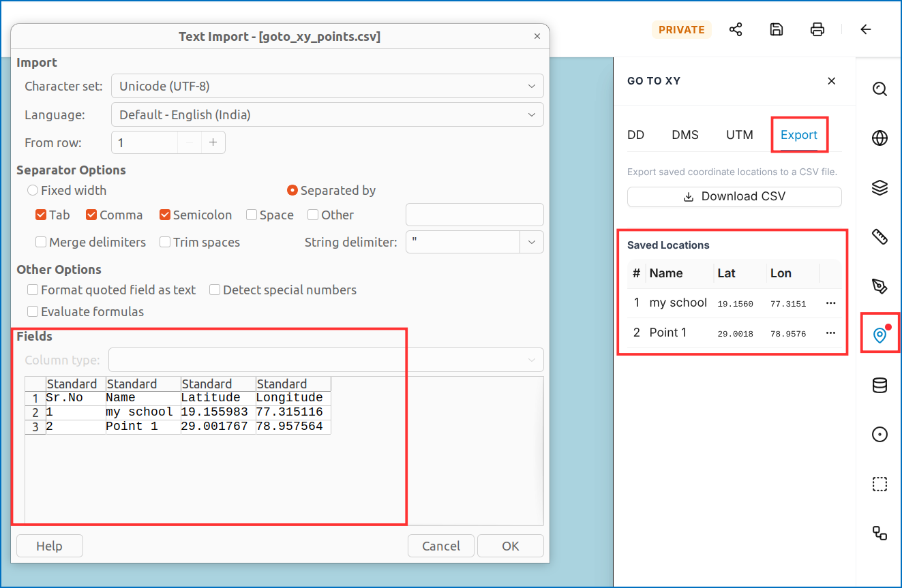Select the dashed rectangle selection tool
The image size is (902, 588).
(x=880, y=484)
